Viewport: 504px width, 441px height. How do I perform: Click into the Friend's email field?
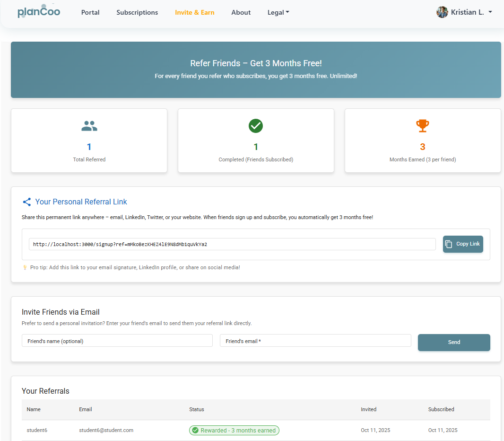click(x=315, y=341)
